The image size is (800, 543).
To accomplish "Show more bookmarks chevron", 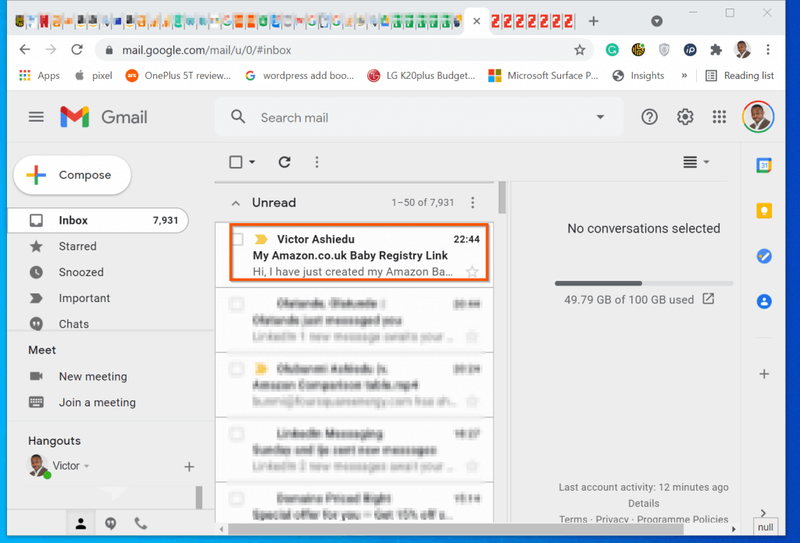I will point(684,76).
